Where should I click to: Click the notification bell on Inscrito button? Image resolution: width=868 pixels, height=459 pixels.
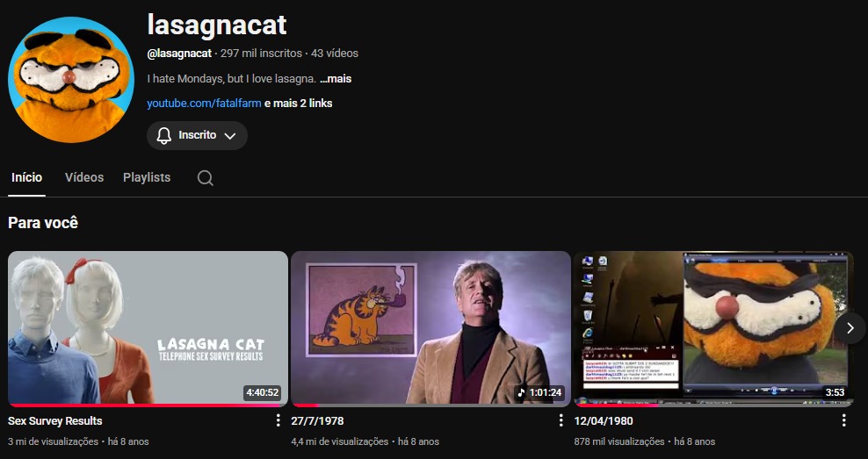(x=164, y=135)
